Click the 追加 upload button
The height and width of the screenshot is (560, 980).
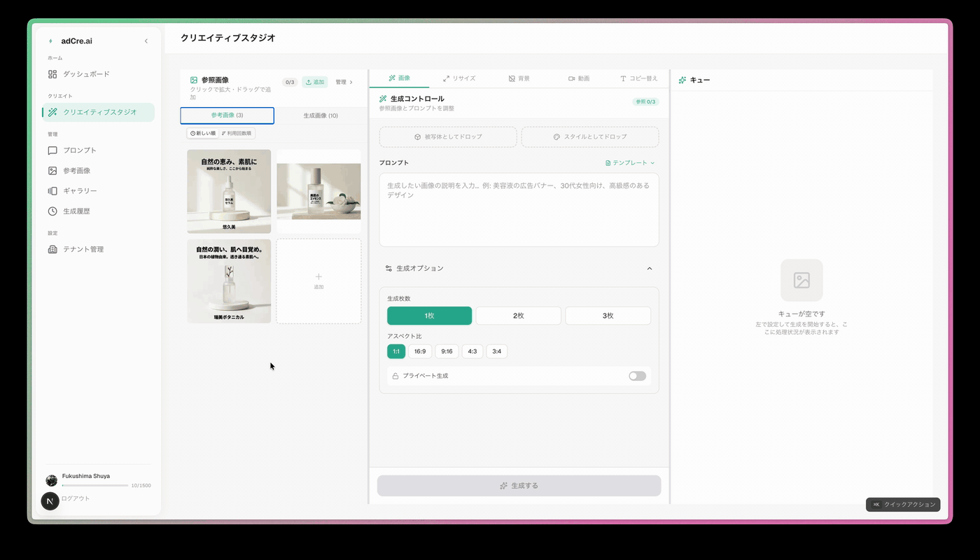(314, 82)
